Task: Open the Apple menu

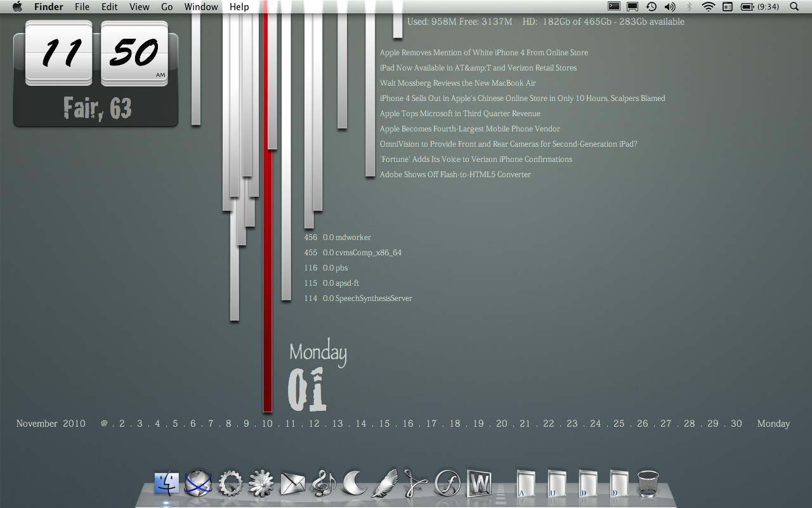Action: coord(17,7)
